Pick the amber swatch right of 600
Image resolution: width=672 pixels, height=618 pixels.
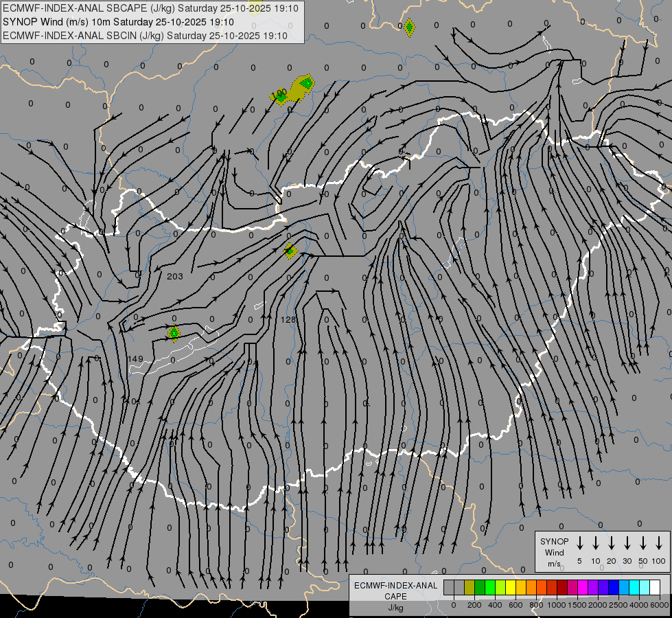pos(521,588)
